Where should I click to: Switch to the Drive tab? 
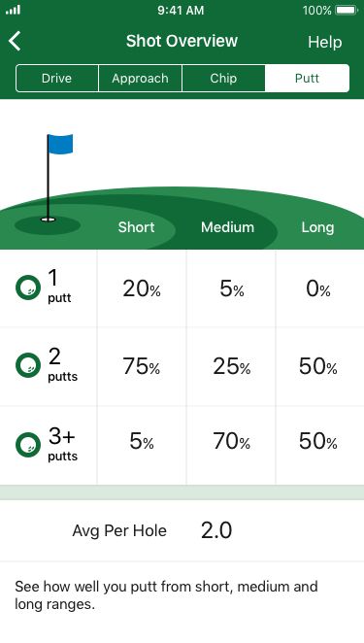[x=57, y=78]
